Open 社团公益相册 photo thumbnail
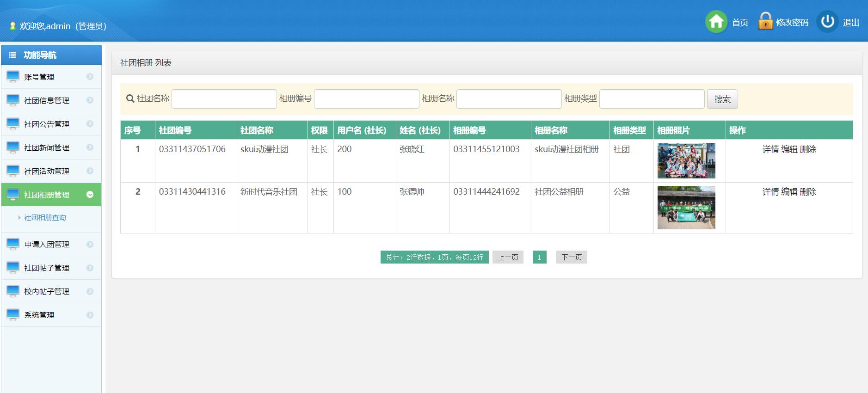 (x=686, y=208)
